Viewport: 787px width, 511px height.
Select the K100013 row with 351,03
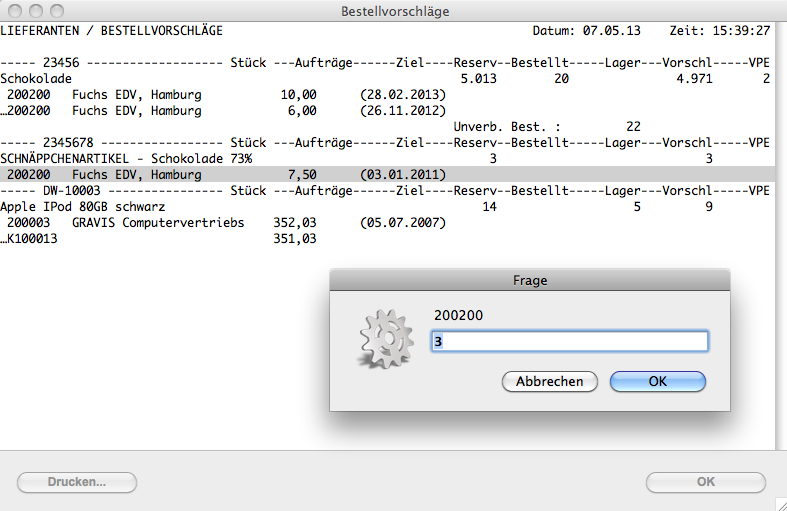point(160,239)
